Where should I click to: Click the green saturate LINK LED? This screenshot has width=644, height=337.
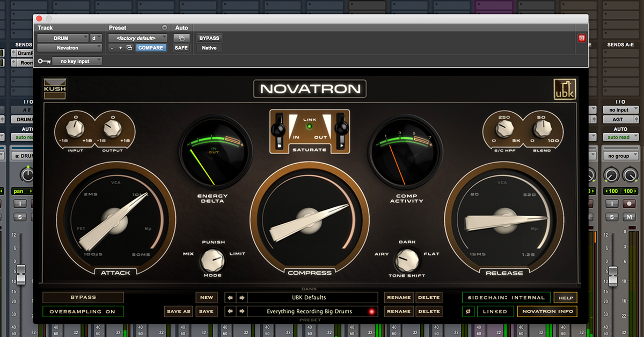tap(310, 127)
